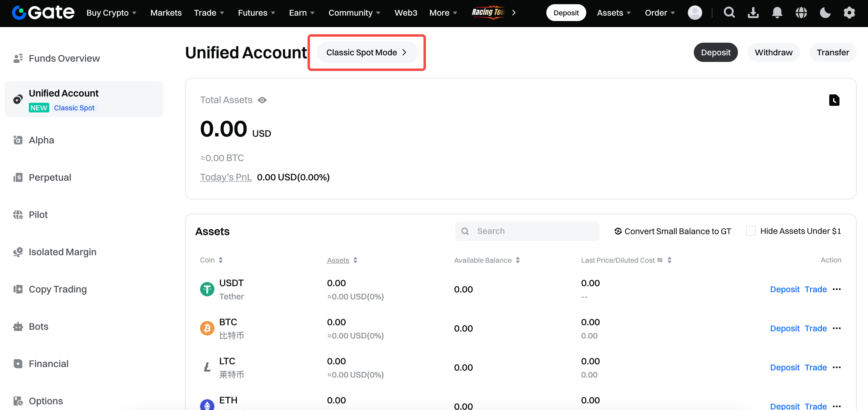
Task: Select Isolated Margin in sidebar
Action: click(62, 252)
